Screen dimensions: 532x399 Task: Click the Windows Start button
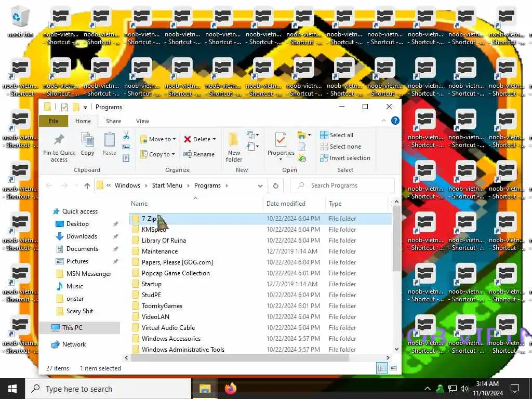click(12, 389)
